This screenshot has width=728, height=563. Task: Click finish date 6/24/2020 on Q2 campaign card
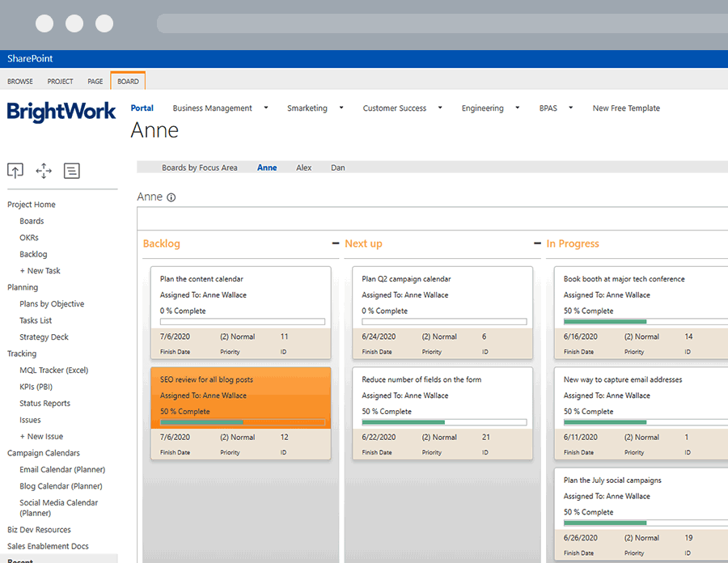379,337
